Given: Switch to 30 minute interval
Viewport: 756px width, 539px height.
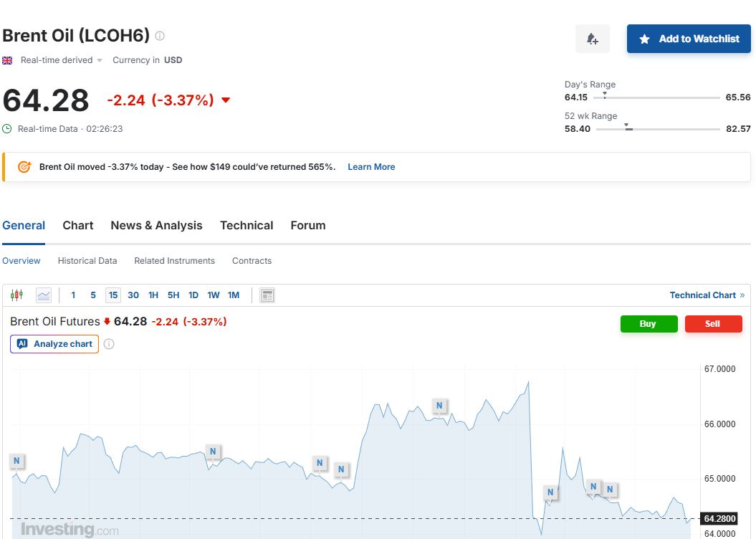Looking at the screenshot, I should (133, 295).
